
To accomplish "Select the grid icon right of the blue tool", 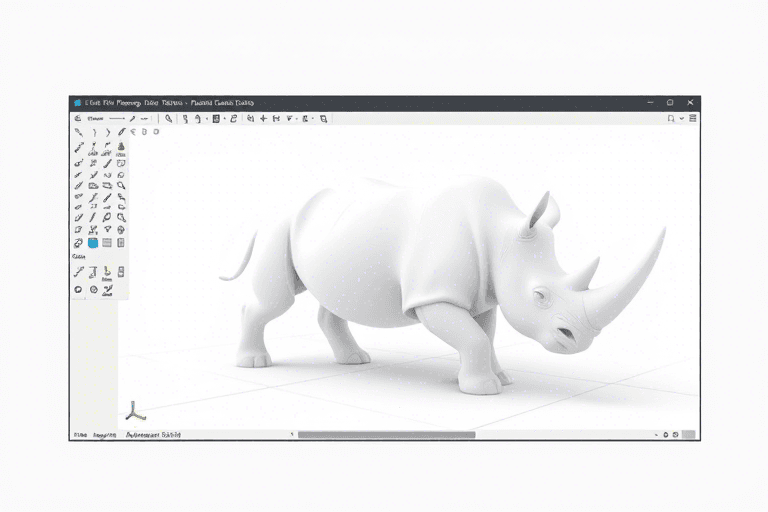I will [107, 242].
